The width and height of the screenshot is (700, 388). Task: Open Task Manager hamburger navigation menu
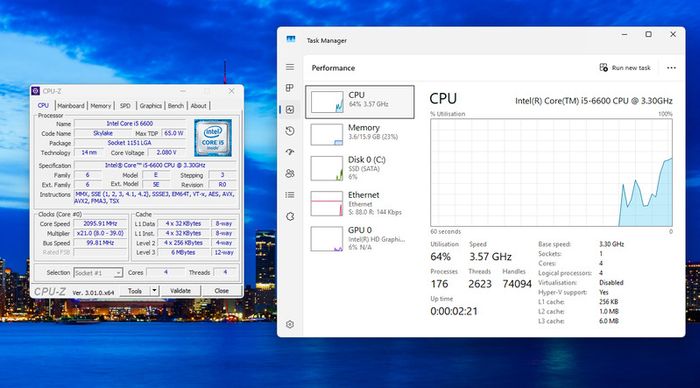290,67
